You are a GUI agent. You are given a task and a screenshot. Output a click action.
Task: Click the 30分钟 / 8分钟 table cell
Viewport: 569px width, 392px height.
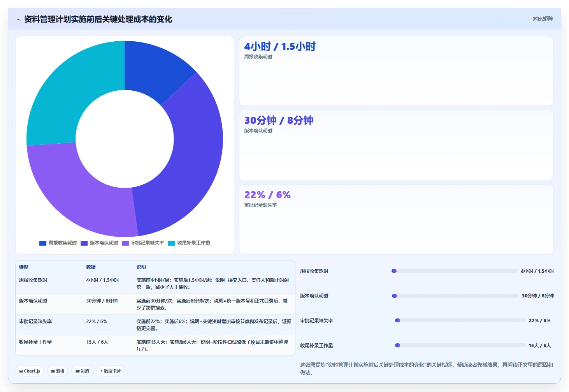pos(102,301)
